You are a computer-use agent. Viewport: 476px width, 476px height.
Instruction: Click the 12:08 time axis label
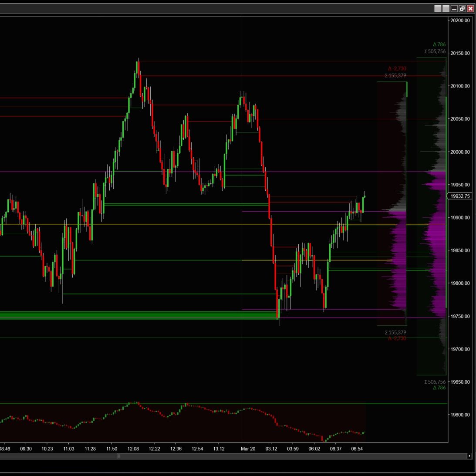pyautogui.click(x=133, y=449)
